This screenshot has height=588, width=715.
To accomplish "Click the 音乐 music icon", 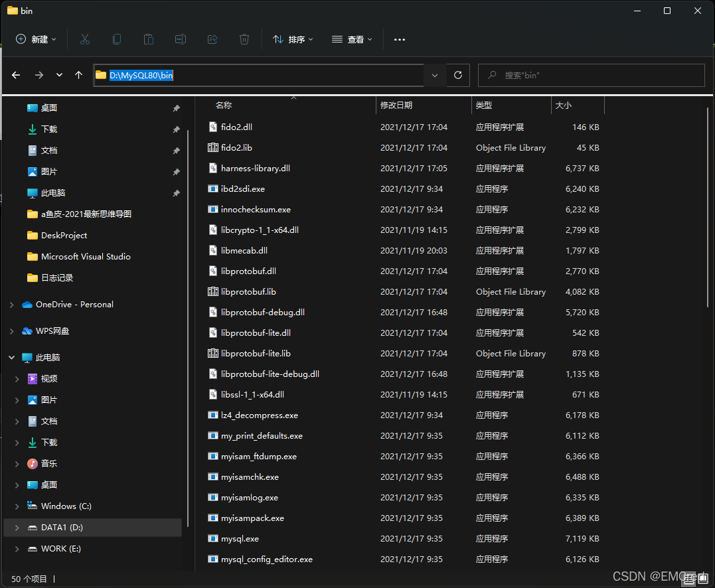I will coord(33,463).
